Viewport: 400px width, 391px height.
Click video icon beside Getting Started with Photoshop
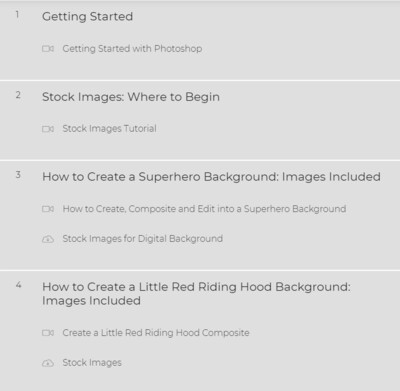pos(48,49)
